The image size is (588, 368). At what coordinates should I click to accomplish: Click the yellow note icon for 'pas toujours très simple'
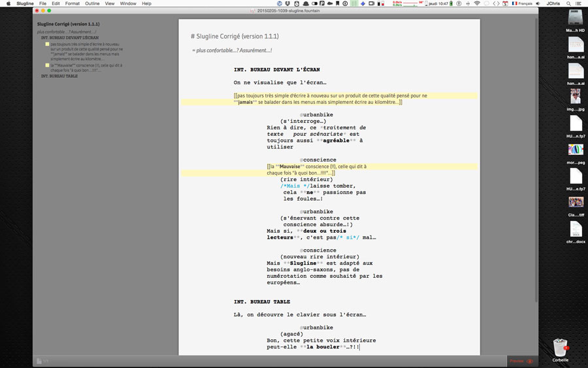click(47, 44)
